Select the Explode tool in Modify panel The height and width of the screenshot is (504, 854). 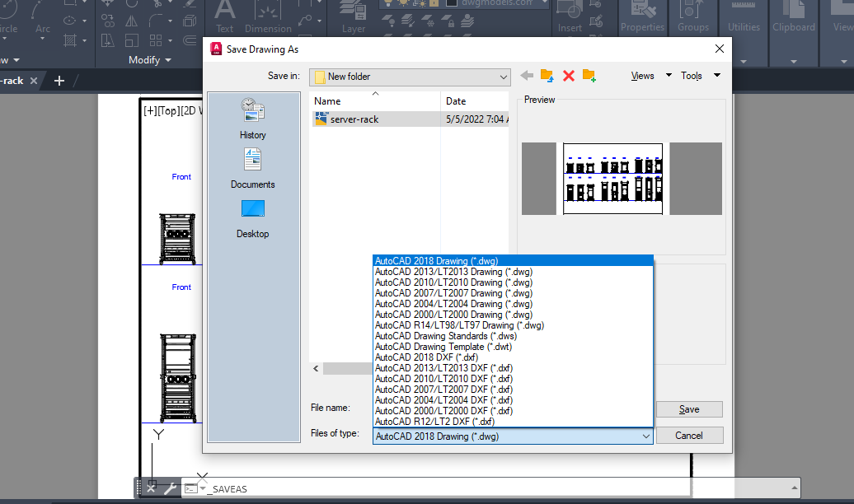(190, 21)
